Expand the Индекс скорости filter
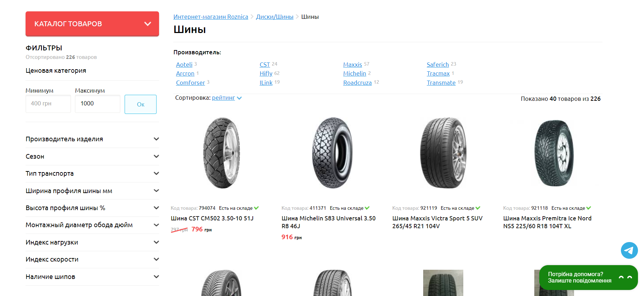This screenshot has height=296, width=644. pos(92,259)
